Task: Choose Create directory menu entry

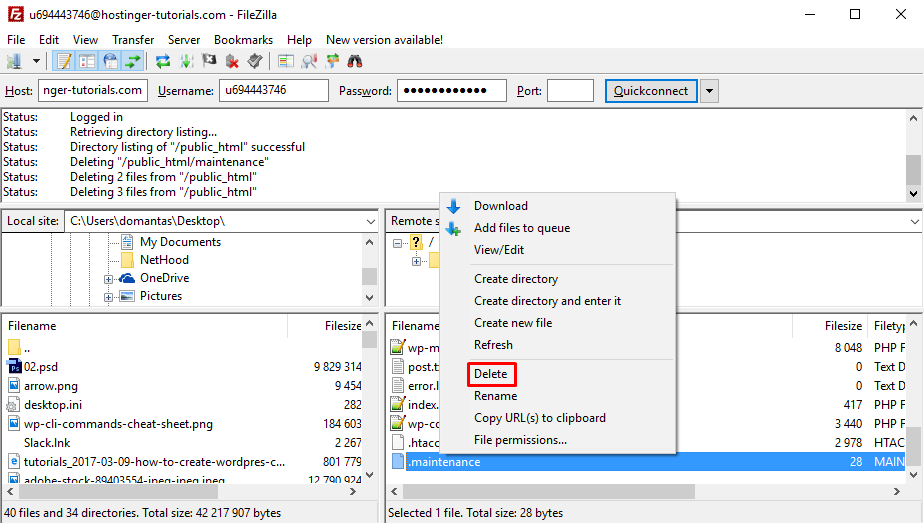Action: pos(516,279)
